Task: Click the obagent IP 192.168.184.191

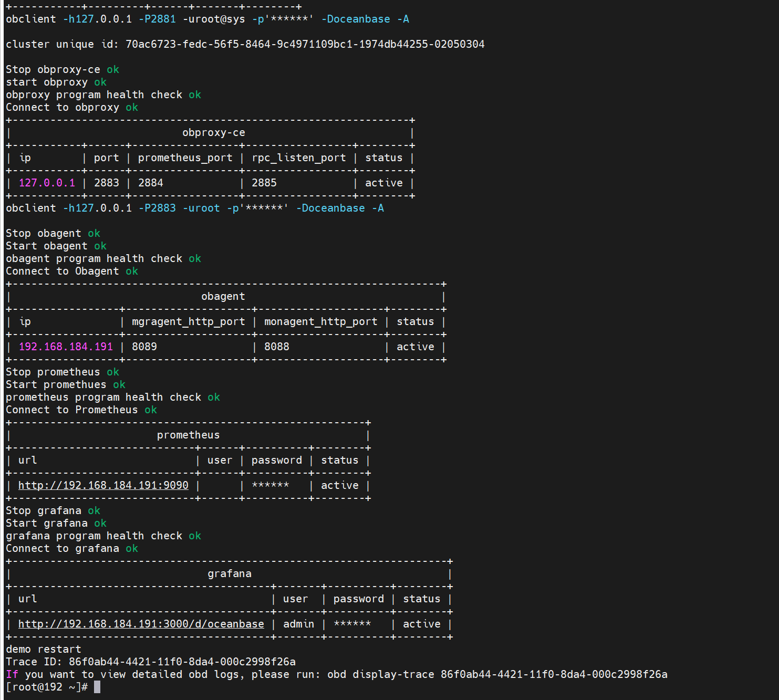Action: click(x=66, y=347)
